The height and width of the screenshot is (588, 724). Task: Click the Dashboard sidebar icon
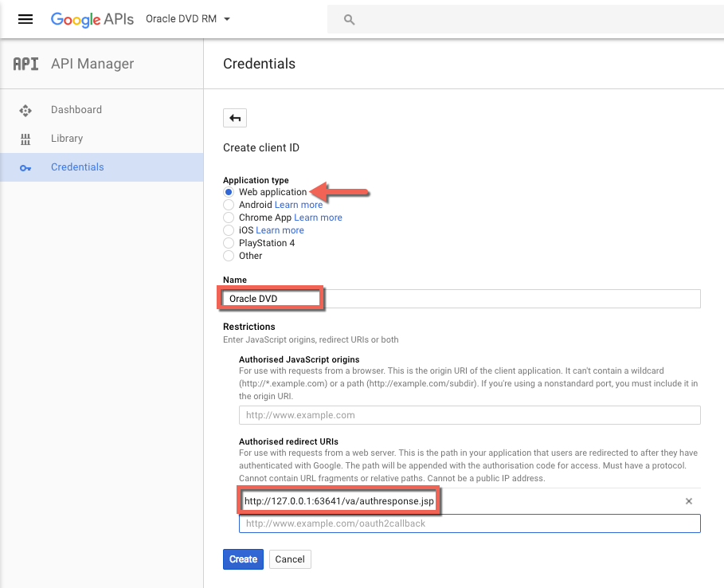(x=25, y=111)
